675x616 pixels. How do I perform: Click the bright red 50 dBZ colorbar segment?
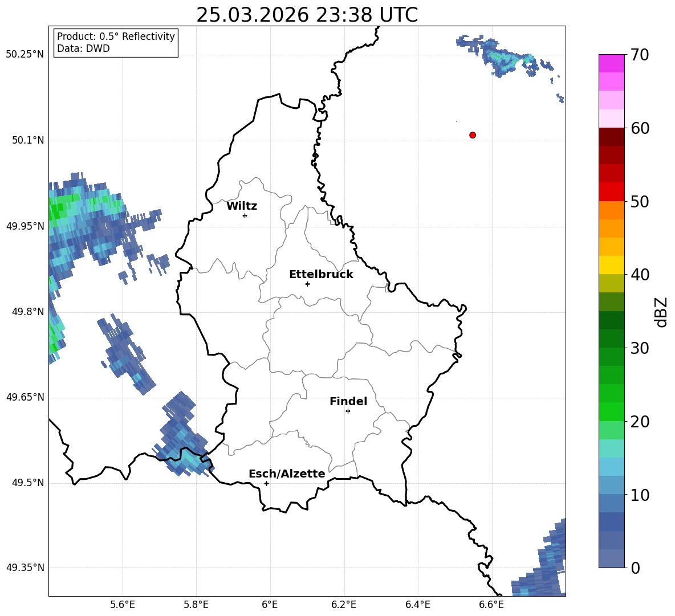(611, 192)
